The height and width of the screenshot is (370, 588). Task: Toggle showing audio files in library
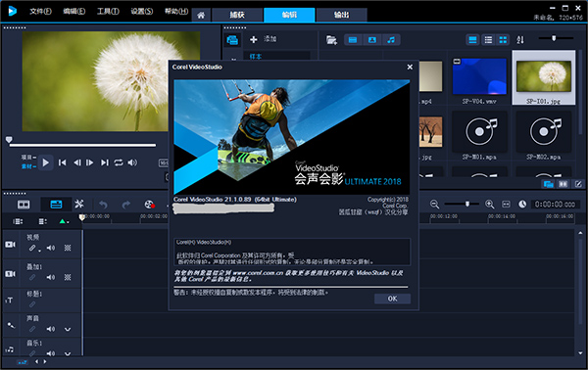391,40
